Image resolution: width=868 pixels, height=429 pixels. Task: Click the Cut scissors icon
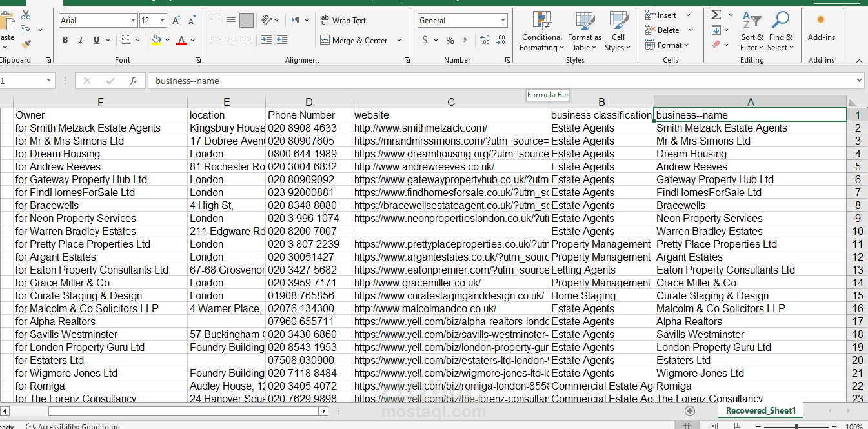pos(26,15)
